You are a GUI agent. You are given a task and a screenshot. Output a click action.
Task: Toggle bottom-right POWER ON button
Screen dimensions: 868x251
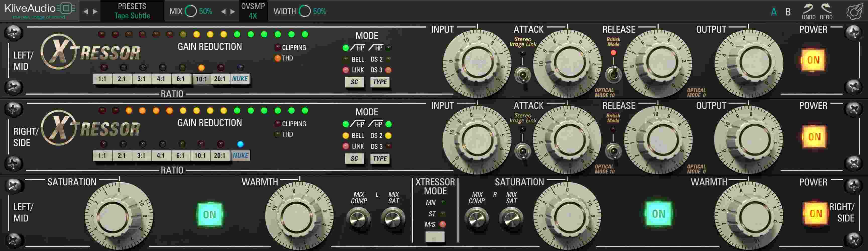[x=816, y=214]
